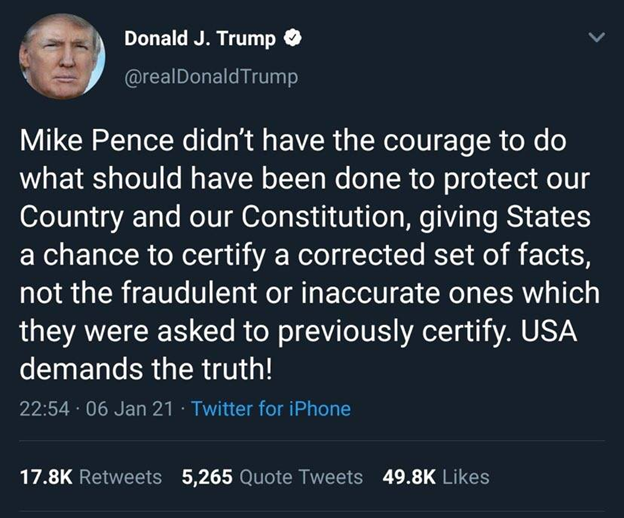
Task: Open the tweet options chevron menu
Action: pos(597,37)
